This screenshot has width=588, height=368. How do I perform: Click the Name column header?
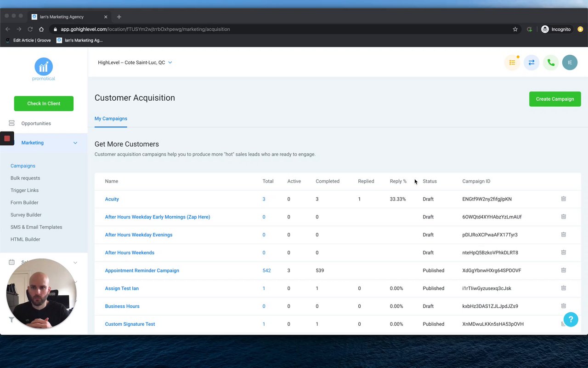112,181
